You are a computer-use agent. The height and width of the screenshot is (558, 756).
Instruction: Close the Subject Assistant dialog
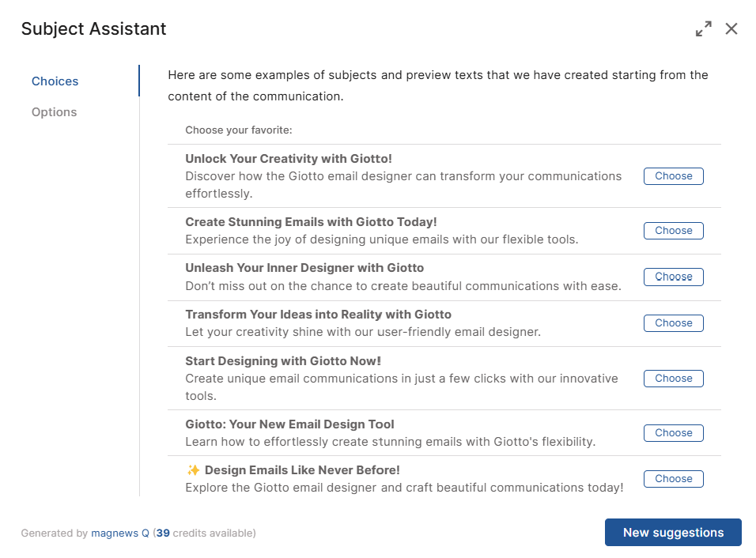point(731,28)
